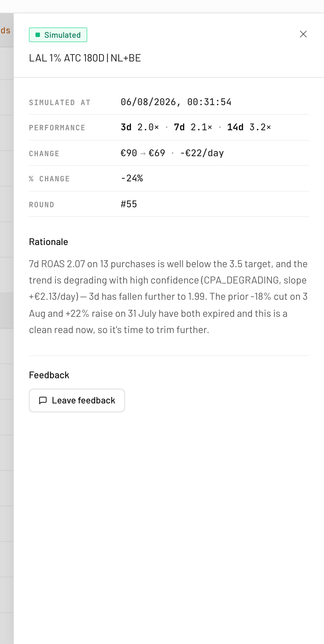Screen dimensions: 324x644
Task: Click the -€22/day change amount
Action: 202,153
